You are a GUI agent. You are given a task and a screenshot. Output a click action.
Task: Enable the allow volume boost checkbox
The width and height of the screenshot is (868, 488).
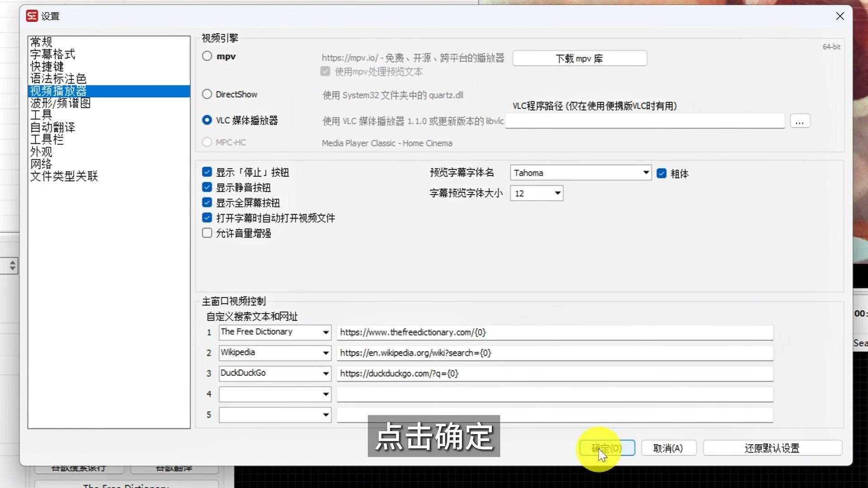pos(207,233)
